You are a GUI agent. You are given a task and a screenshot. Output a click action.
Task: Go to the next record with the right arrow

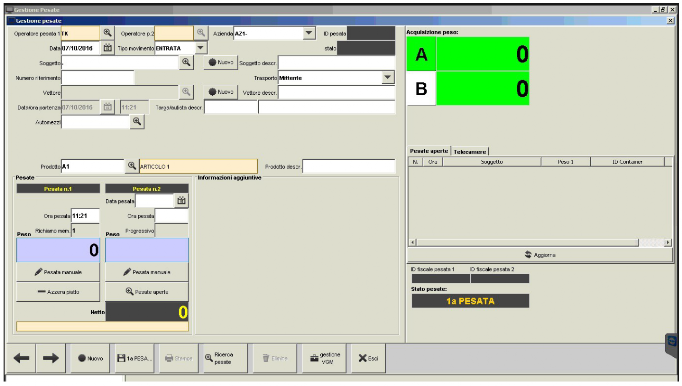click(51, 358)
